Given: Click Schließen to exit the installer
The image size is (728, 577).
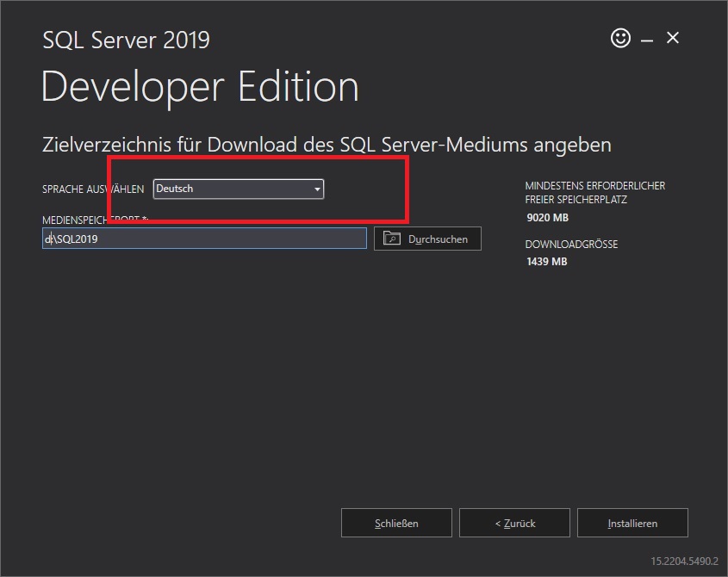Looking at the screenshot, I should 396,522.
